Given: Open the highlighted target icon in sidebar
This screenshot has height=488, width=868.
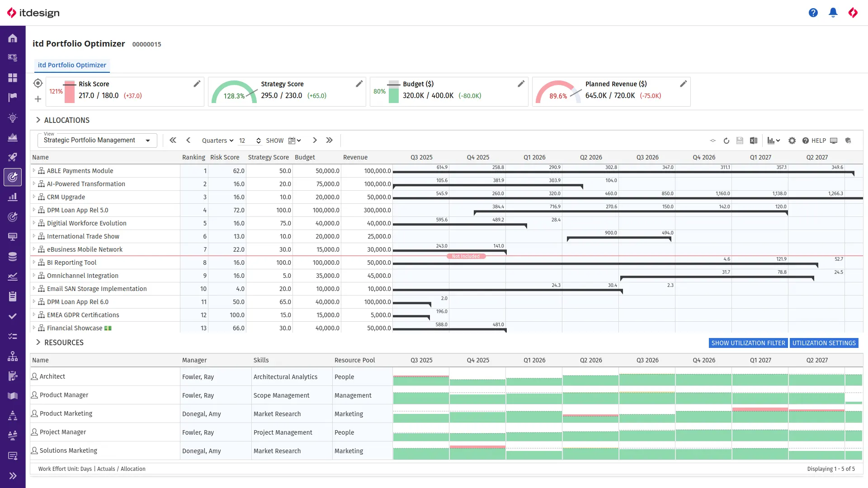Looking at the screenshot, I should pyautogui.click(x=13, y=177).
